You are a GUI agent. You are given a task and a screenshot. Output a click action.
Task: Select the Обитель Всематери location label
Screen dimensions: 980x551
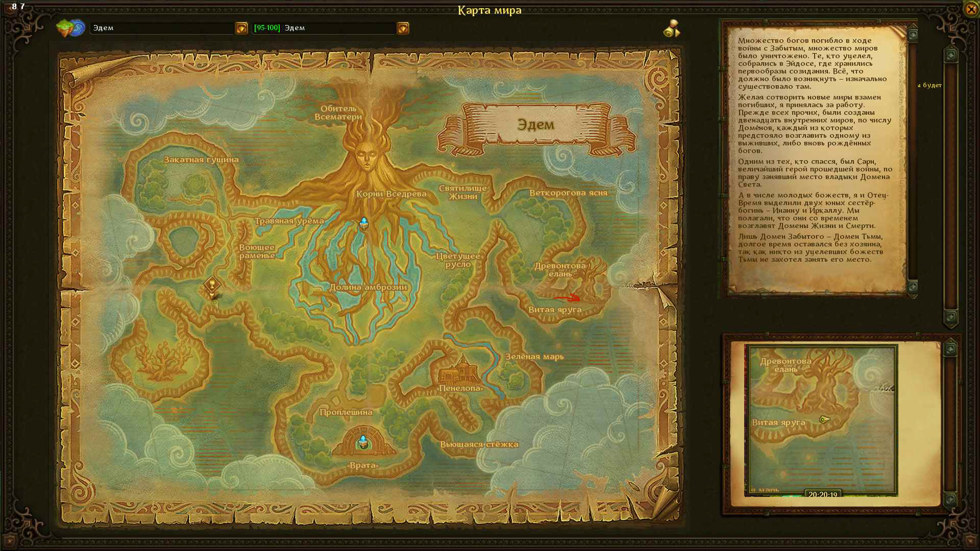(x=338, y=112)
